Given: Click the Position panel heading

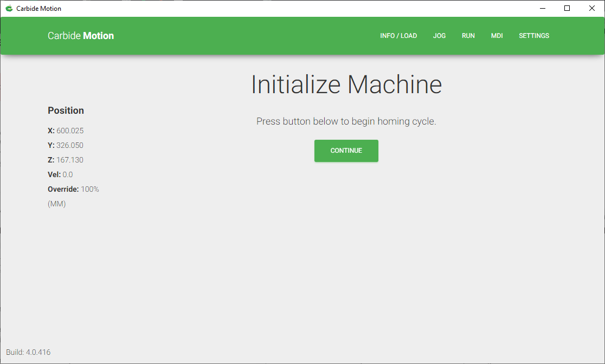Looking at the screenshot, I should click(66, 110).
